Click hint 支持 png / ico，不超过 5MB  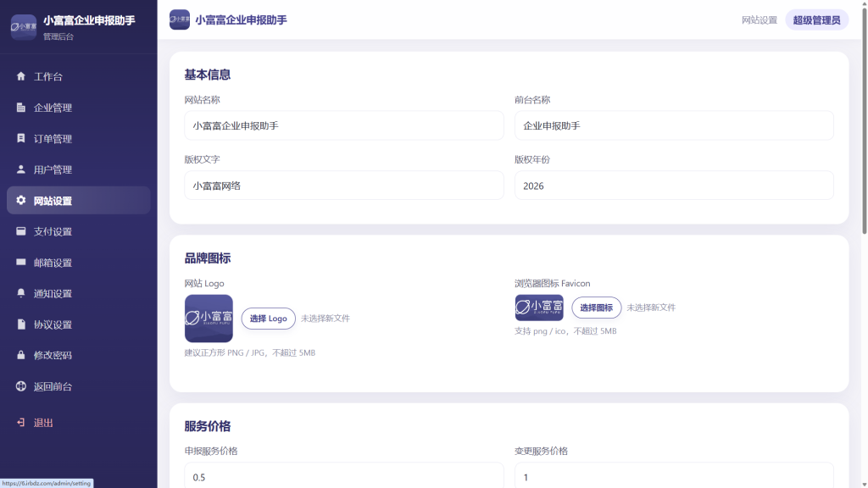click(565, 331)
